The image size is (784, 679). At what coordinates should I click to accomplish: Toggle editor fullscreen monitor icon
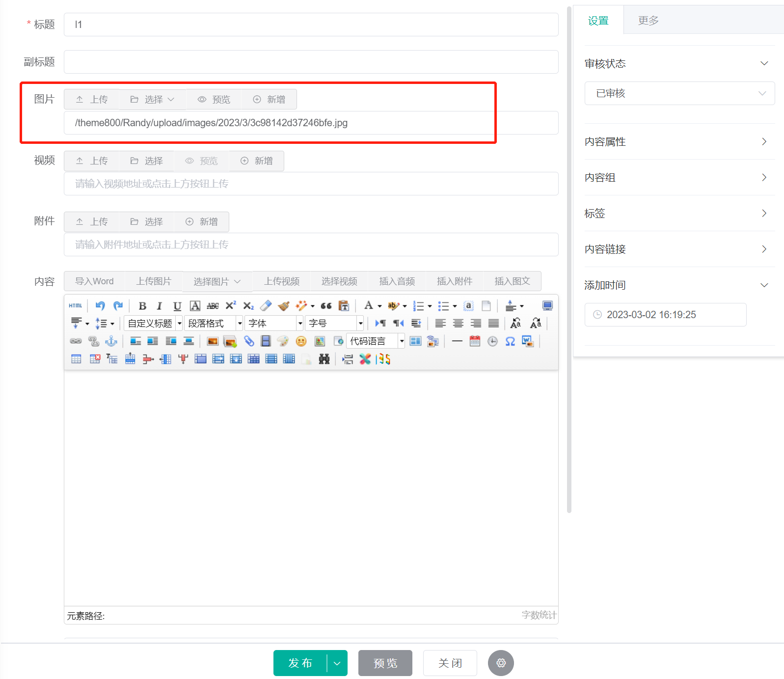click(x=547, y=306)
